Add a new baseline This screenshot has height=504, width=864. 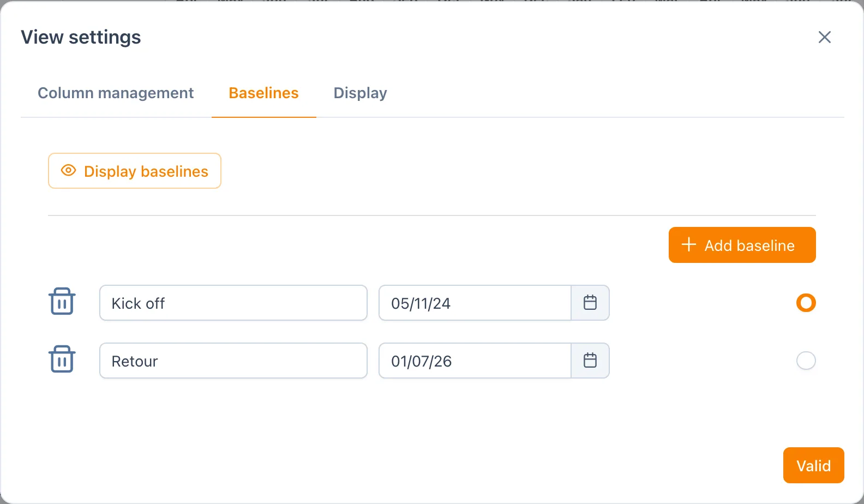pos(742,245)
